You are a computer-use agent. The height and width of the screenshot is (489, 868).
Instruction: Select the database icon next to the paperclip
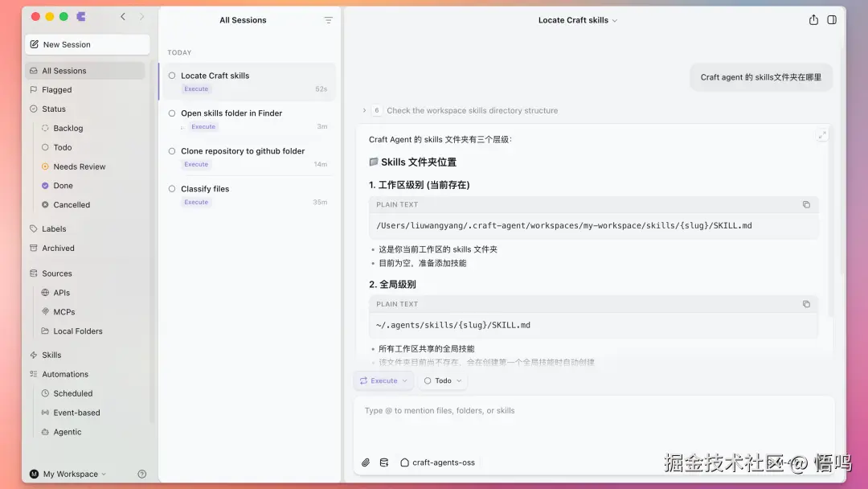click(384, 462)
